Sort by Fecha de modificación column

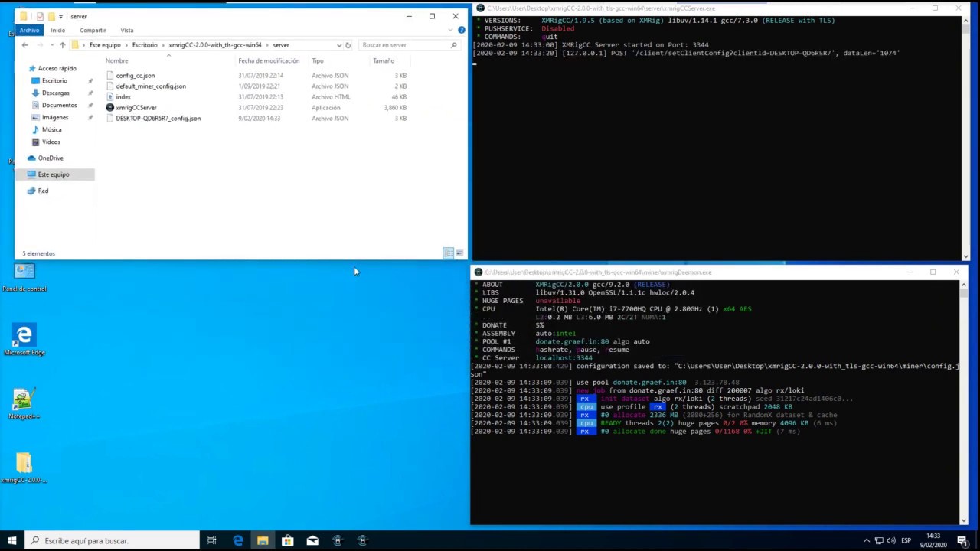(x=269, y=60)
